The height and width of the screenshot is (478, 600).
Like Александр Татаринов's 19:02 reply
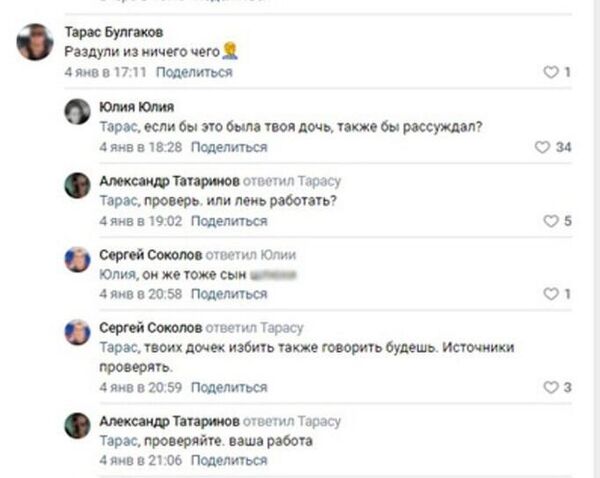549,220
